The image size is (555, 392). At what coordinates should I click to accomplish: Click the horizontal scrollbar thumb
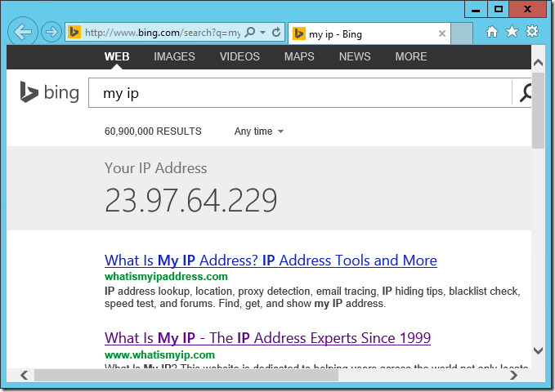[x=186, y=375]
